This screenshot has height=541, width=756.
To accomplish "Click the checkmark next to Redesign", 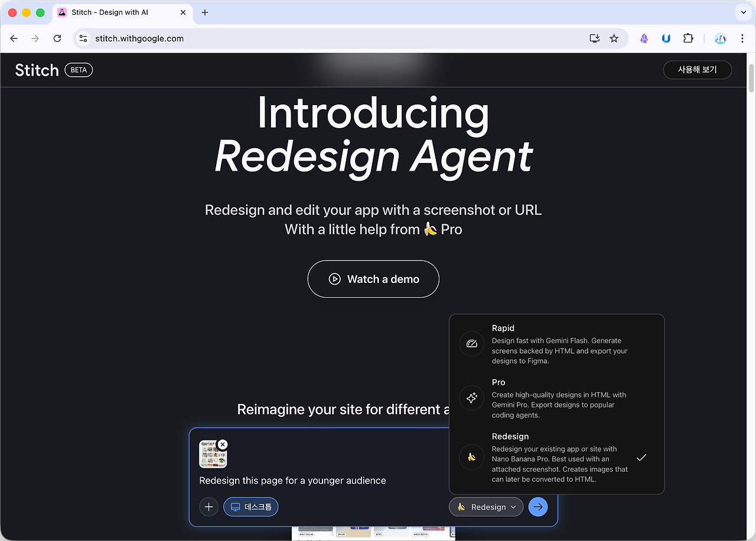I will click(x=641, y=457).
